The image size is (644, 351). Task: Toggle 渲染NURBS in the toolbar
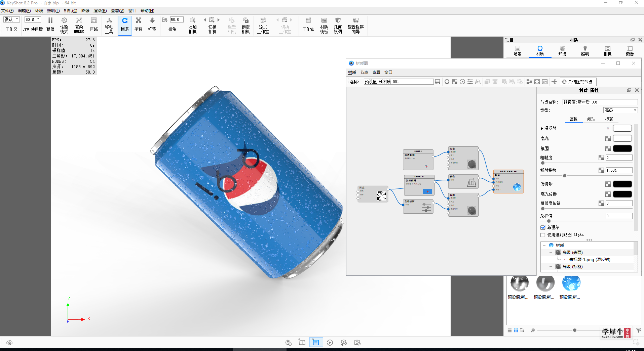point(79,25)
